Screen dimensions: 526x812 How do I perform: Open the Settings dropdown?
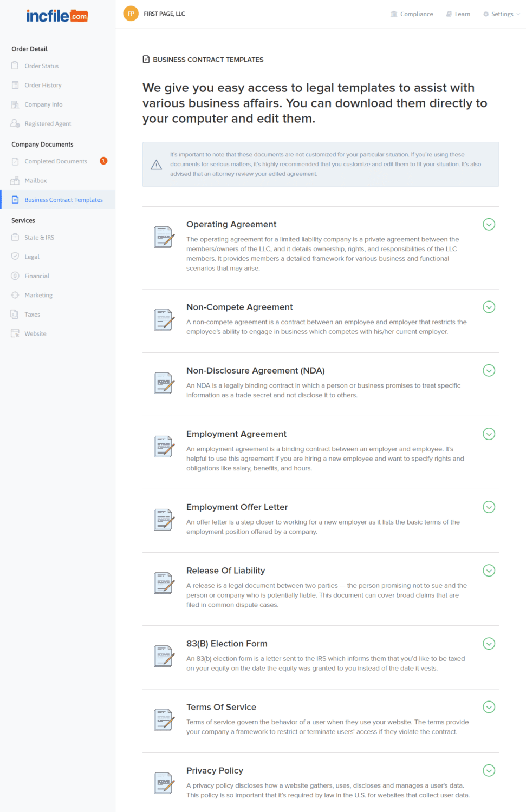click(x=499, y=14)
